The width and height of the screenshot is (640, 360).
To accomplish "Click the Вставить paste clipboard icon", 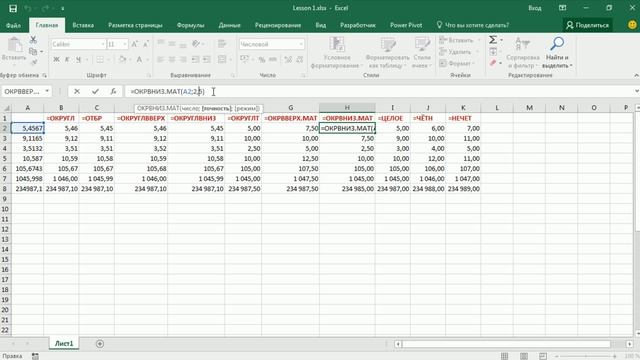I will pyautogui.click(x=15, y=45).
